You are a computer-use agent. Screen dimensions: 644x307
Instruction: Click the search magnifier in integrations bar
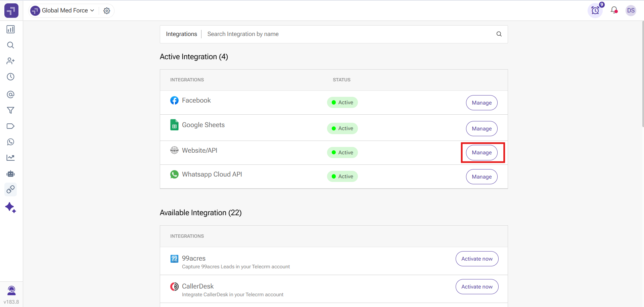pos(499,34)
